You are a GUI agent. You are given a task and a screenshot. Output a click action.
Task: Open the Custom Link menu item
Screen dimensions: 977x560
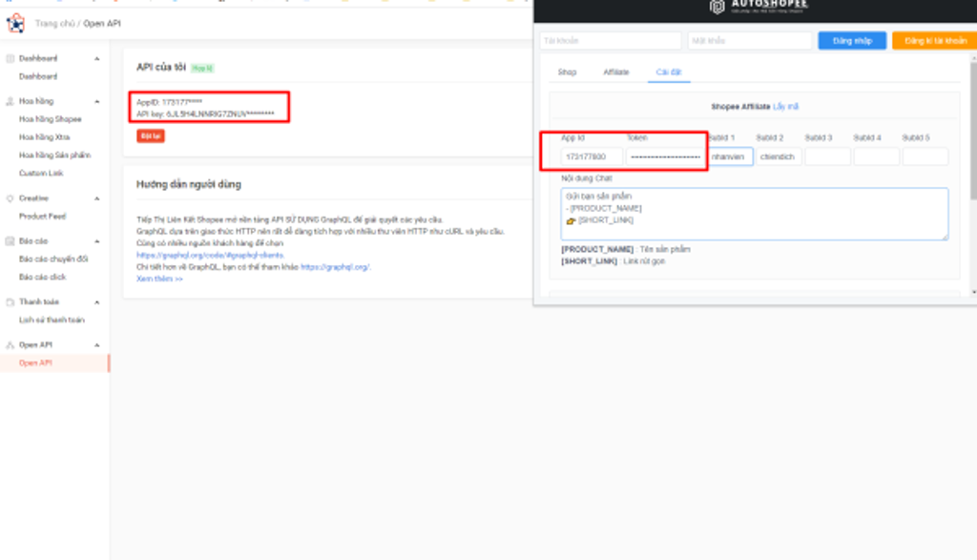40,173
